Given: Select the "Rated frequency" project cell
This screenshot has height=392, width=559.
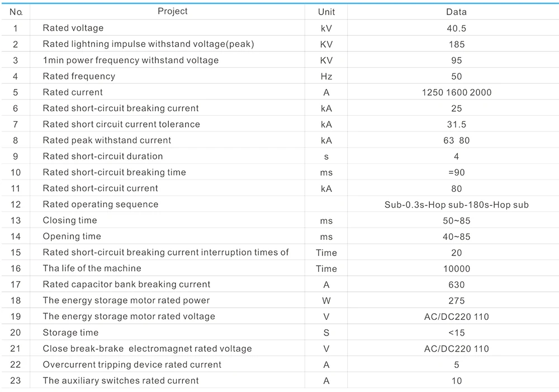Looking at the screenshot, I should [x=79, y=76].
